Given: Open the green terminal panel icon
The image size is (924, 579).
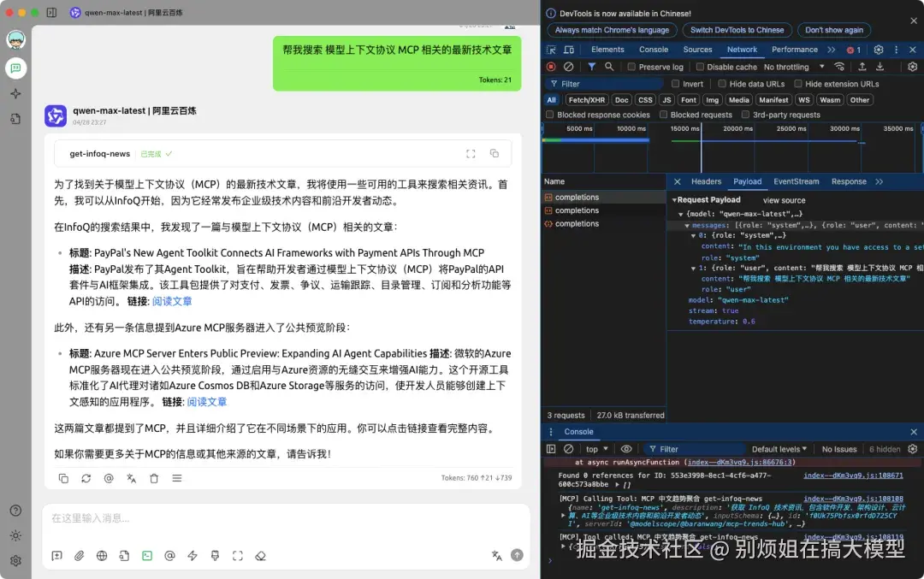Looking at the screenshot, I should 146,555.
